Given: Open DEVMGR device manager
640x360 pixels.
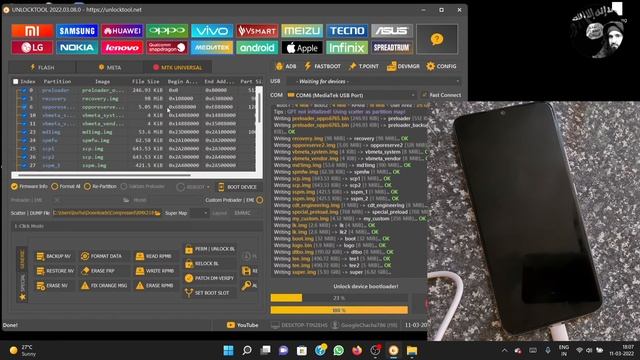Looking at the screenshot, I should pos(403,66).
